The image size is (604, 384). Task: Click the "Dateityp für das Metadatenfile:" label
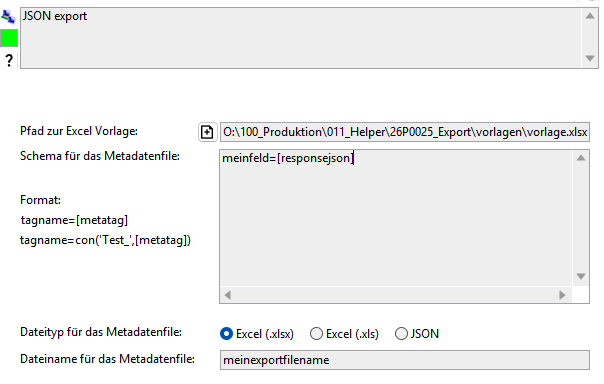101,332
